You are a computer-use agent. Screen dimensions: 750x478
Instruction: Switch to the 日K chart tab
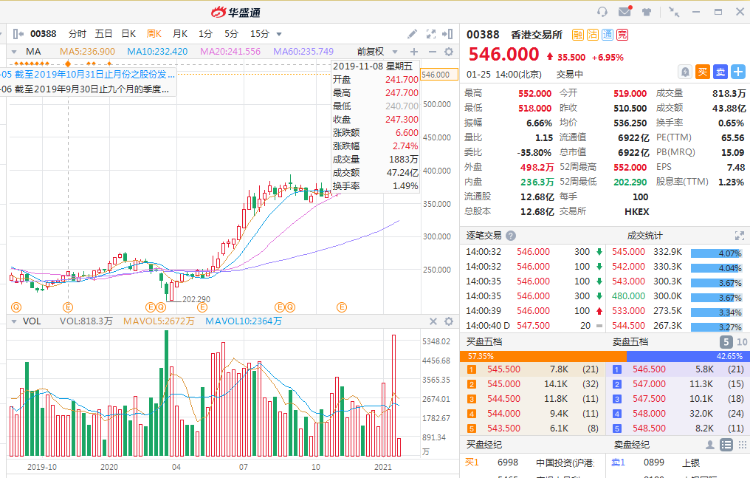click(x=128, y=33)
